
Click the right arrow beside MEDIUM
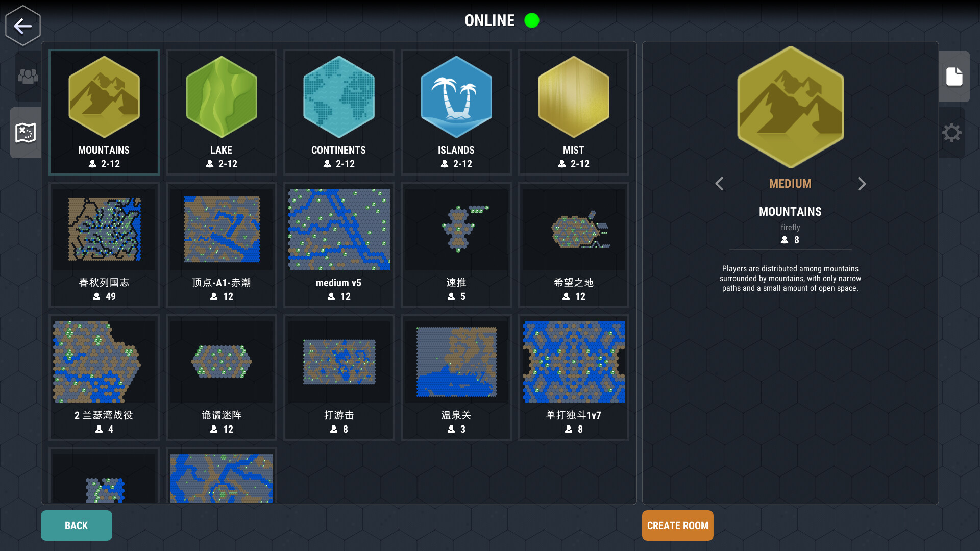(862, 184)
